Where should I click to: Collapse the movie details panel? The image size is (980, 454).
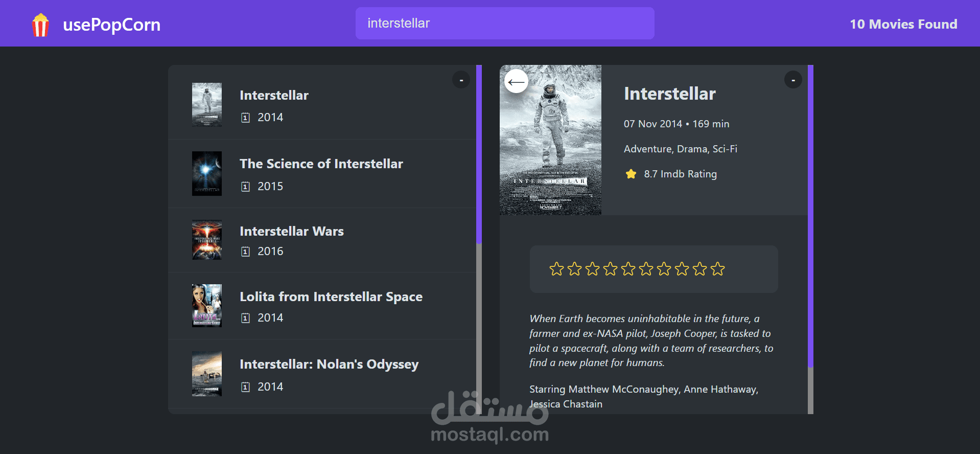(793, 80)
